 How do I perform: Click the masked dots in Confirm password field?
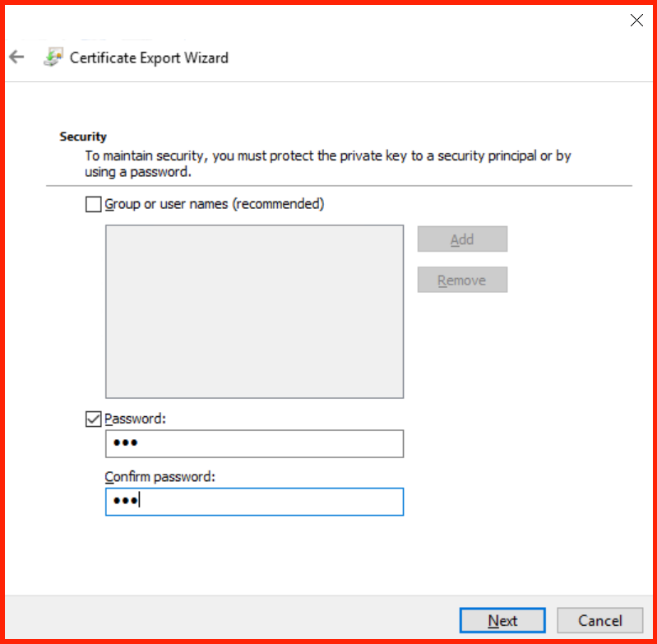pyautogui.click(x=126, y=500)
